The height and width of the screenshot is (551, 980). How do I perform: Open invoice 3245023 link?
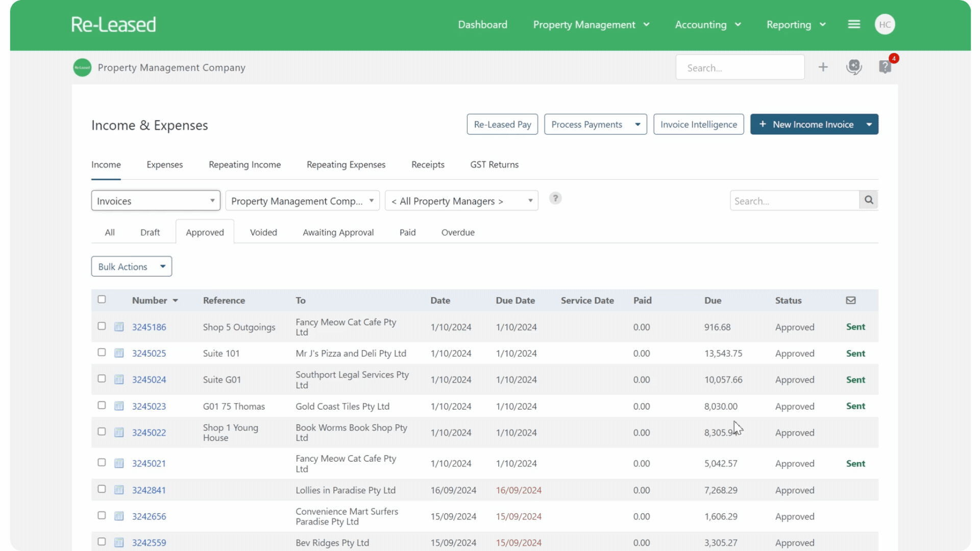coord(149,406)
